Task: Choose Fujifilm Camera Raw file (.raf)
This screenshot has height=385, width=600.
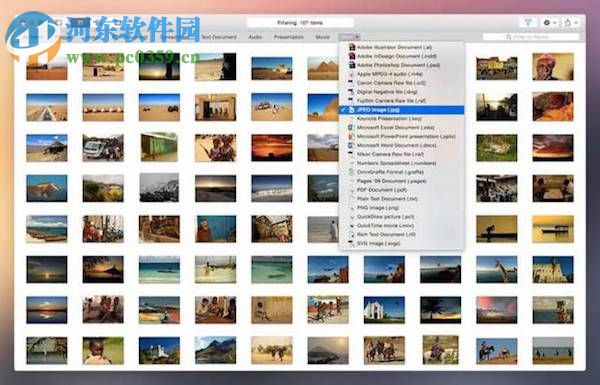Action: tap(401, 101)
